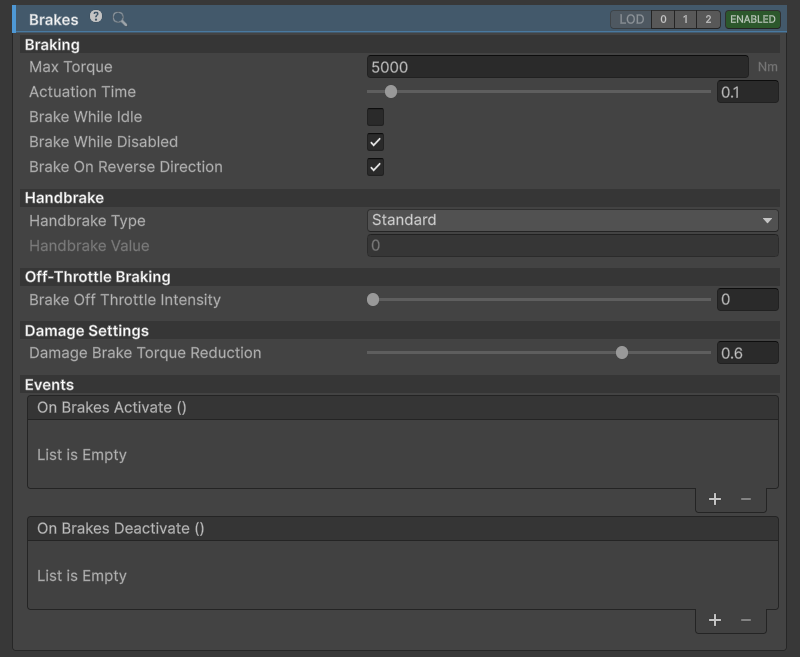Select LOD level 0 button
This screenshot has width=800, height=657.
tap(663, 19)
